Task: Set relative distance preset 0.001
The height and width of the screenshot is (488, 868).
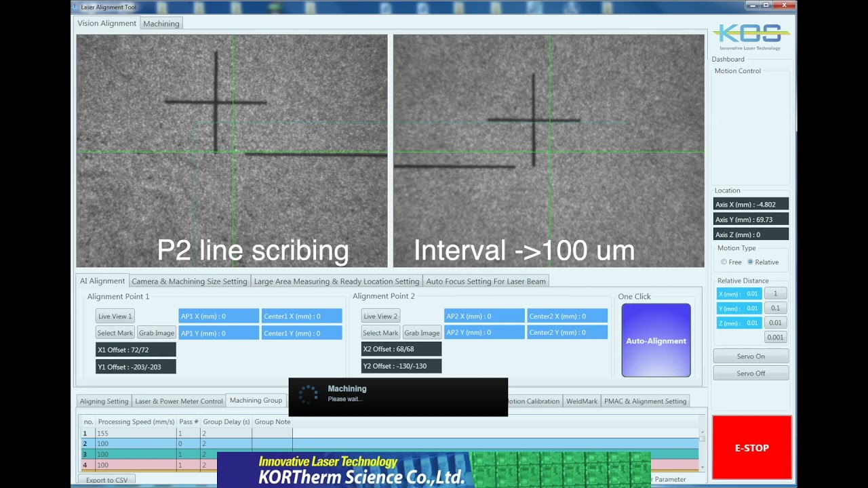Action: point(776,337)
